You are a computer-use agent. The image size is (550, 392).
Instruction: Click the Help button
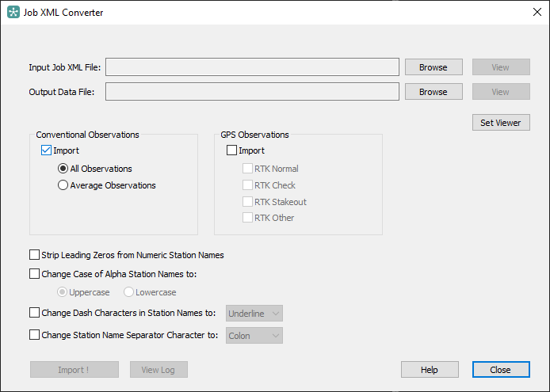point(430,370)
